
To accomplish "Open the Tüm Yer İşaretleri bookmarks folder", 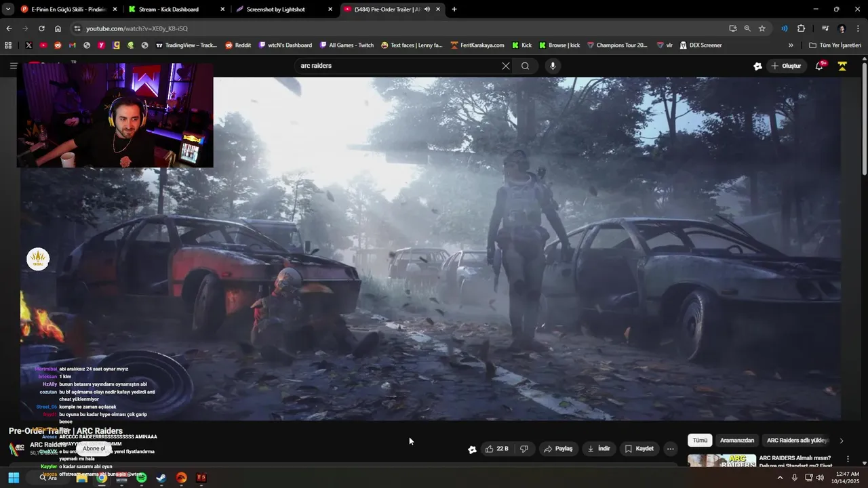I will click(835, 45).
